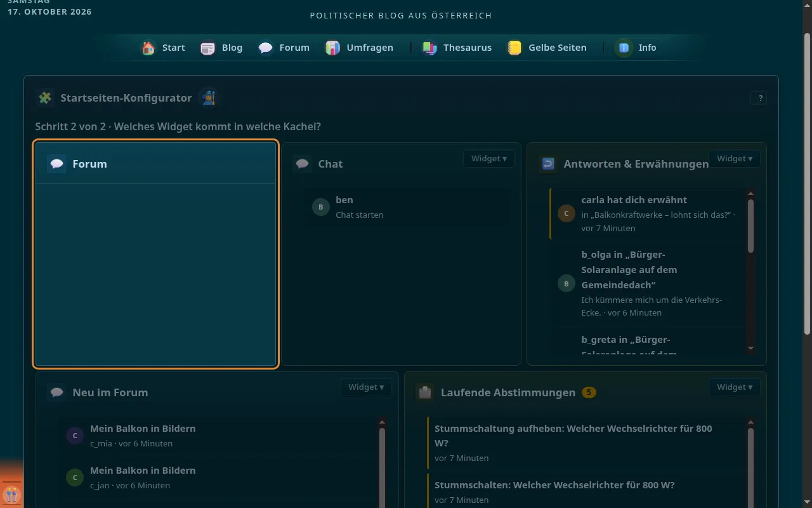This screenshot has width=812, height=508.
Task: Click c_mia's avatar in Neu im Forum
Action: (75, 436)
